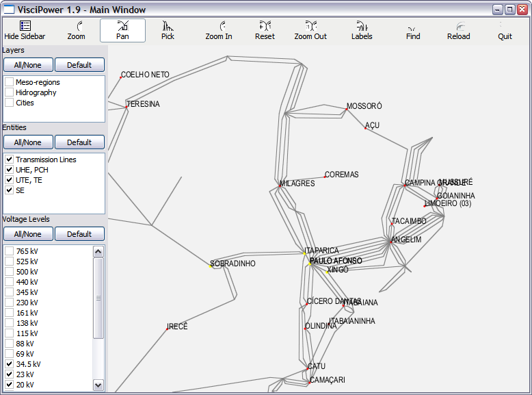The width and height of the screenshot is (532, 395).
Task: Enable the Cities layer
Action: click(10, 102)
